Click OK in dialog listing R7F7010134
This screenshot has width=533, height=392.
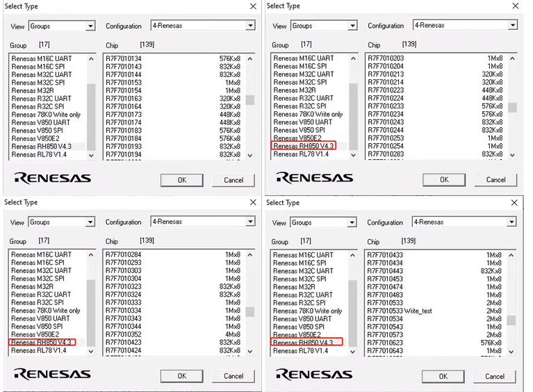pos(181,180)
